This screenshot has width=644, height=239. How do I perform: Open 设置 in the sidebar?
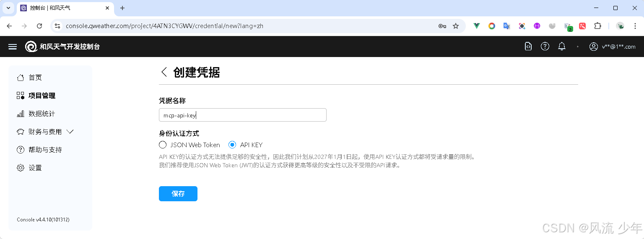(x=29, y=168)
